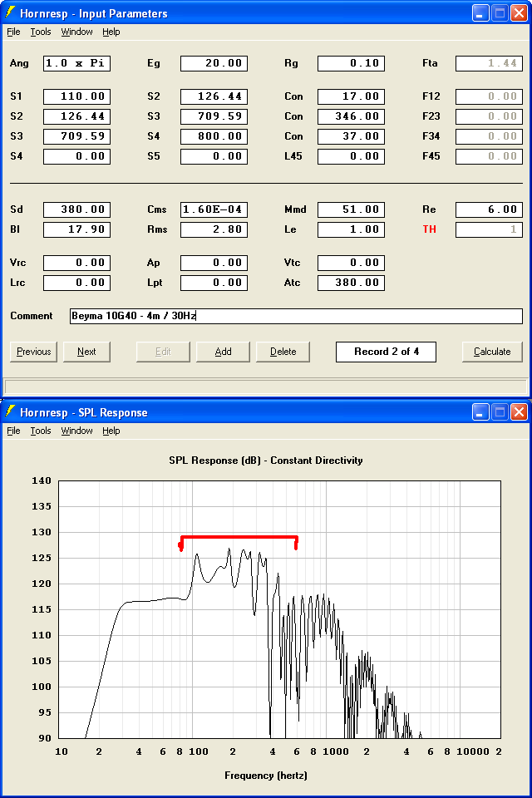532x798 pixels.
Task: Click the left-column S2 field with 126.44
Action: point(76,116)
